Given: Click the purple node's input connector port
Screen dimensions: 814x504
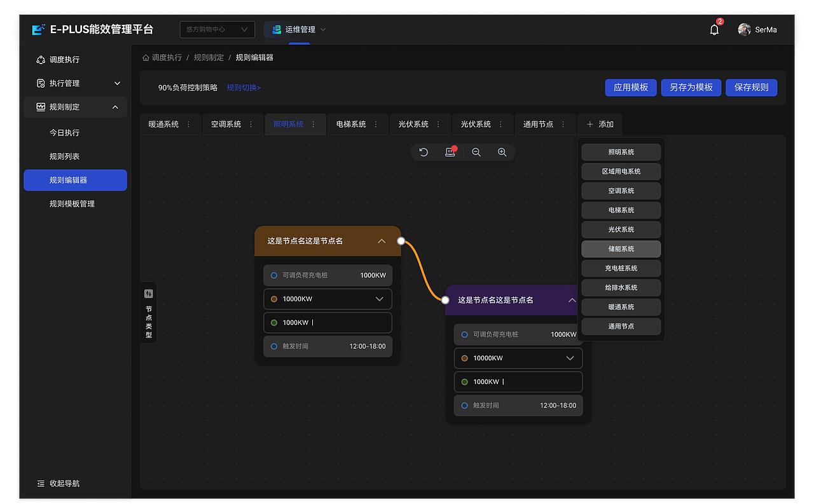Looking at the screenshot, I should pyautogui.click(x=445, y=300).
